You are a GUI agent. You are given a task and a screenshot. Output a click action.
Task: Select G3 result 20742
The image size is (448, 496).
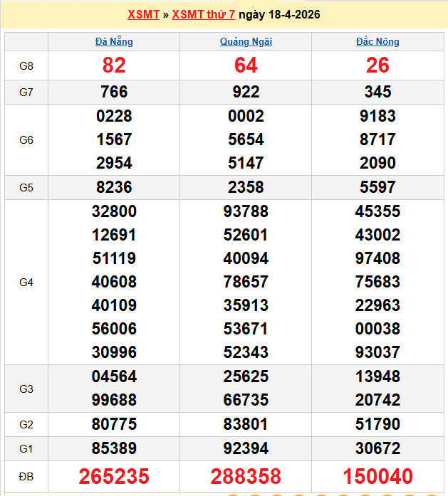pyautogui.click(x=377, y=399)
